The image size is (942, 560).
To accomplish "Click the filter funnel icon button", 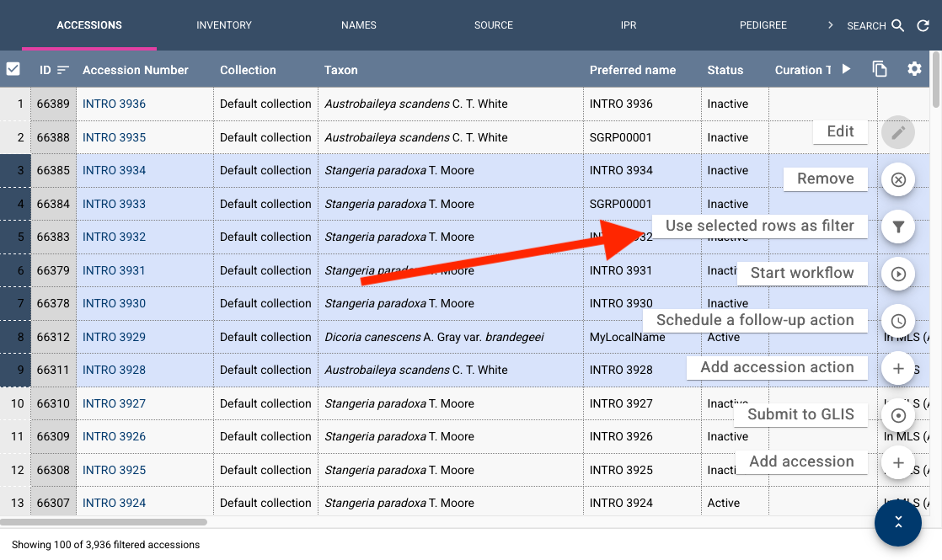I will (x=897, y=227).
